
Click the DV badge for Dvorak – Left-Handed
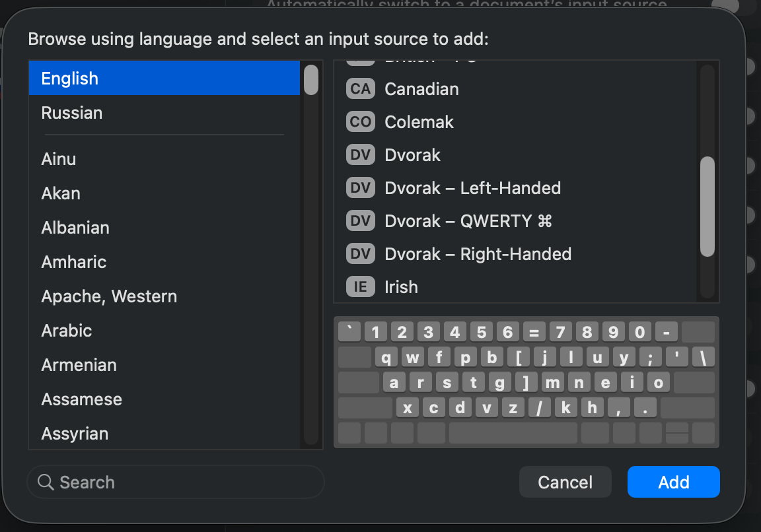(x=360, y=188)
